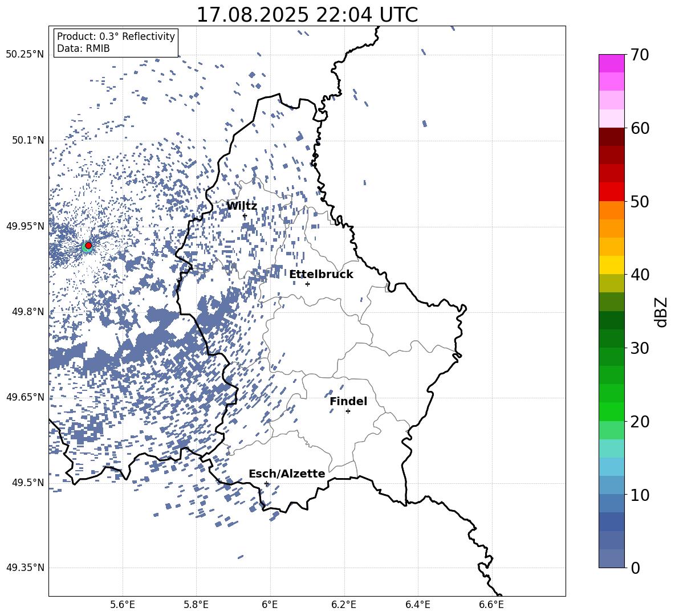The image size is (675, 616).
Task: Click the 5.8°E longitude label
Action: 196,605
